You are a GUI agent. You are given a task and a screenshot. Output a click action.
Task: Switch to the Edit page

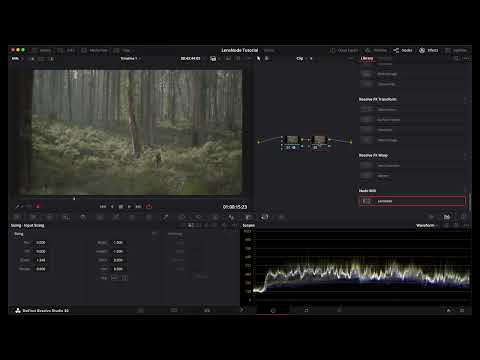(x=207, y=310)
